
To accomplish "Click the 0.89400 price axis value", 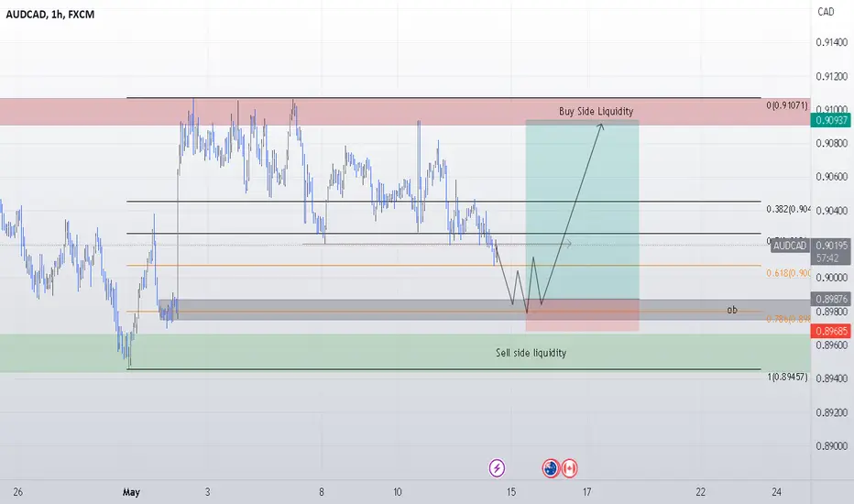I will (832, 378).
